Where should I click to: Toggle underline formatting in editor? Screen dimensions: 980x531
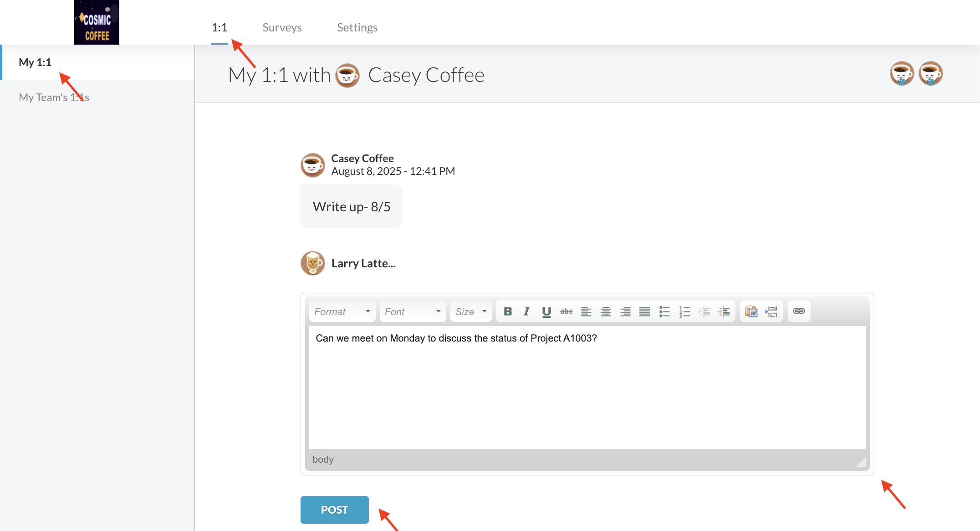546,311
